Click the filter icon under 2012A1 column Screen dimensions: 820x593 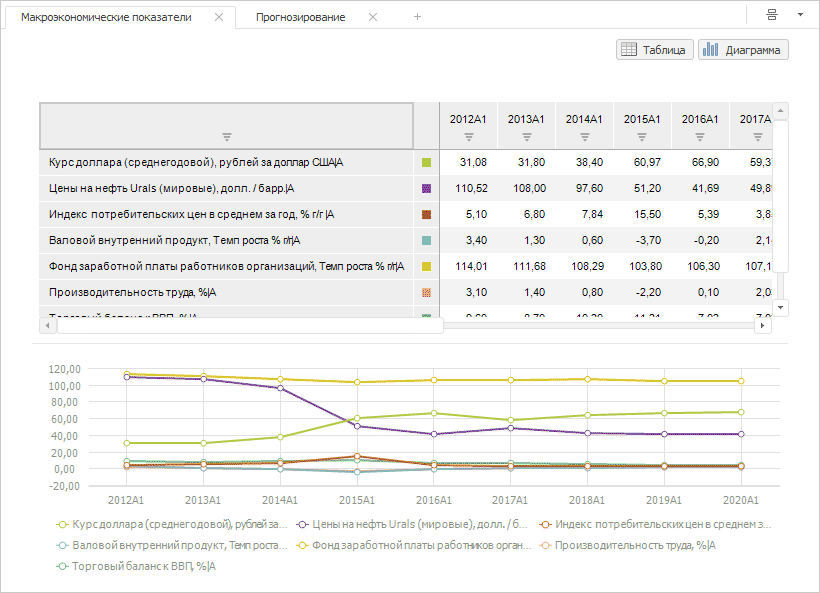click(x=468, y=137)
